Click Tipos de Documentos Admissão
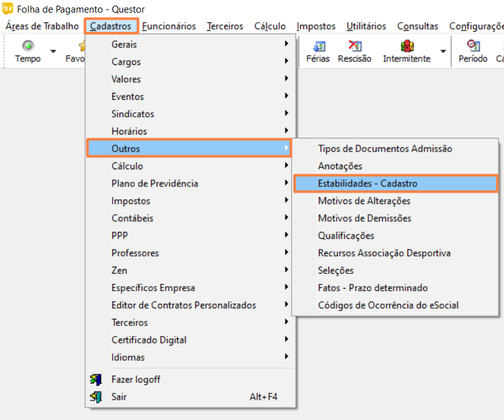 [x=385, y=148]
